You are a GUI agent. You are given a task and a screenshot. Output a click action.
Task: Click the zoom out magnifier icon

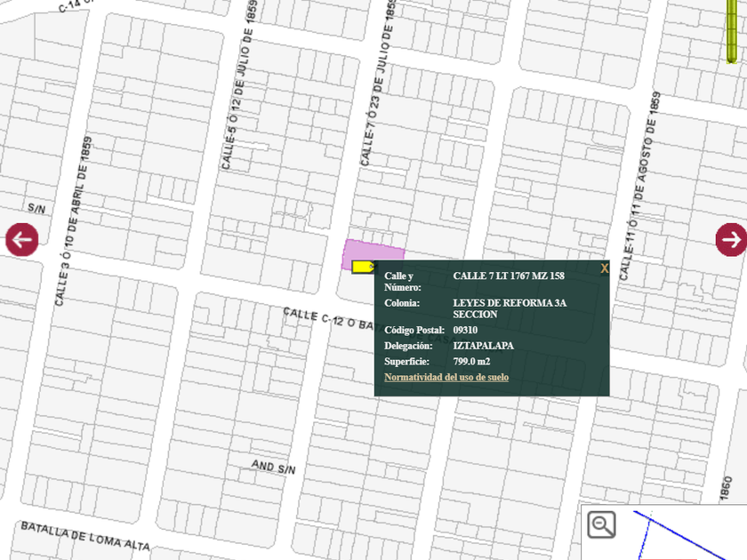click(602, 524)
